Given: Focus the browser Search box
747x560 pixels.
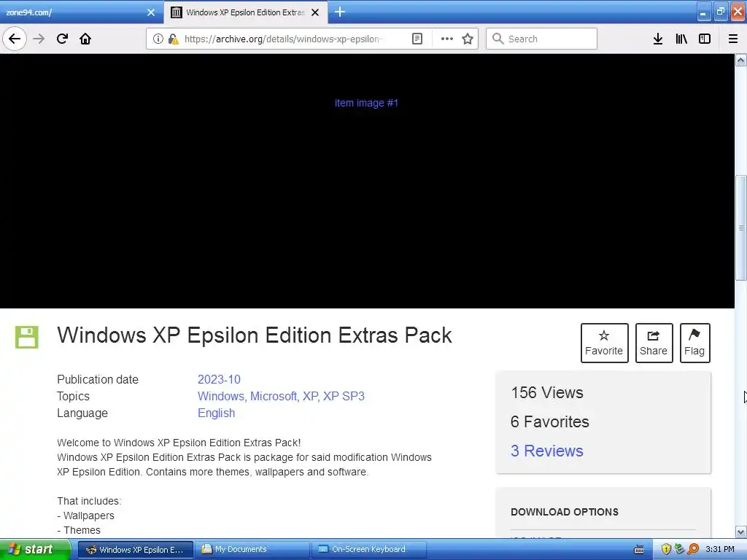Looking at the screenshot, I should tap(541, 39).
